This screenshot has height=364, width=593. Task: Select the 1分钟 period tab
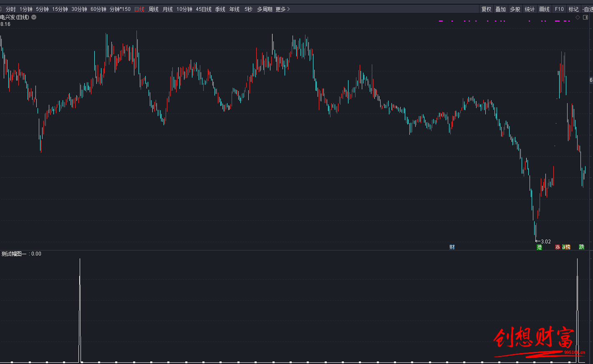[x=26, y=9]
